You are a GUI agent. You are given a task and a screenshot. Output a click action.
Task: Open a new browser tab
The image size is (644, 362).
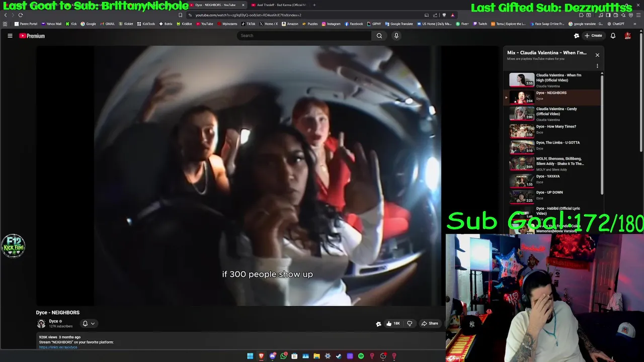pos(314,5)
